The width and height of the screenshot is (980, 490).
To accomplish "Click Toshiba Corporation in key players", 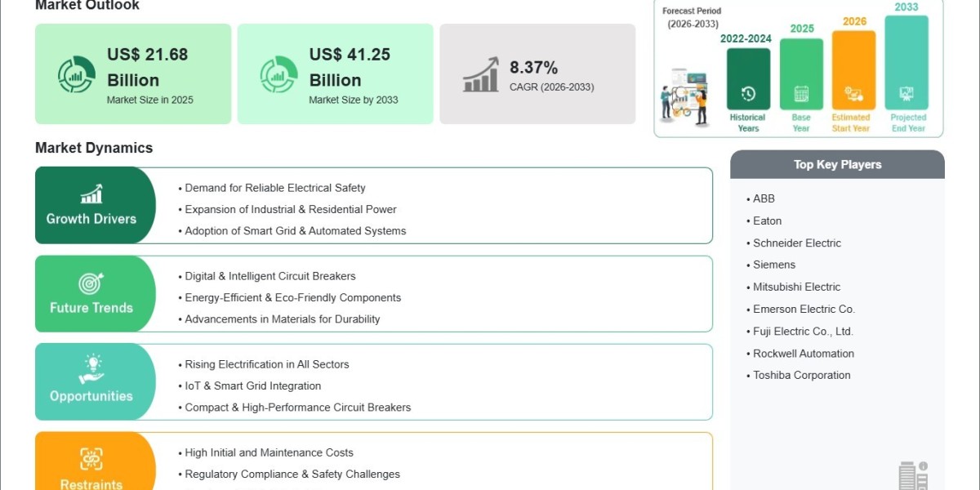I will tap(802, 375).
